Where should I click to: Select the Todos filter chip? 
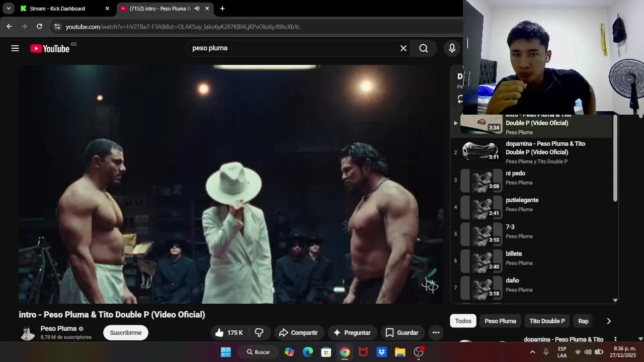463,321
